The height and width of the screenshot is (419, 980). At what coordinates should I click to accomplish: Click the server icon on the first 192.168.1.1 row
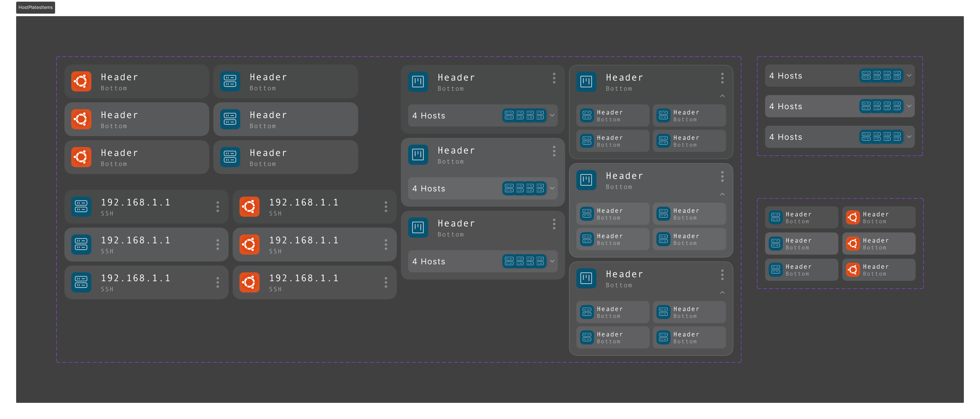pyautogui.click(x=81, y=207)
